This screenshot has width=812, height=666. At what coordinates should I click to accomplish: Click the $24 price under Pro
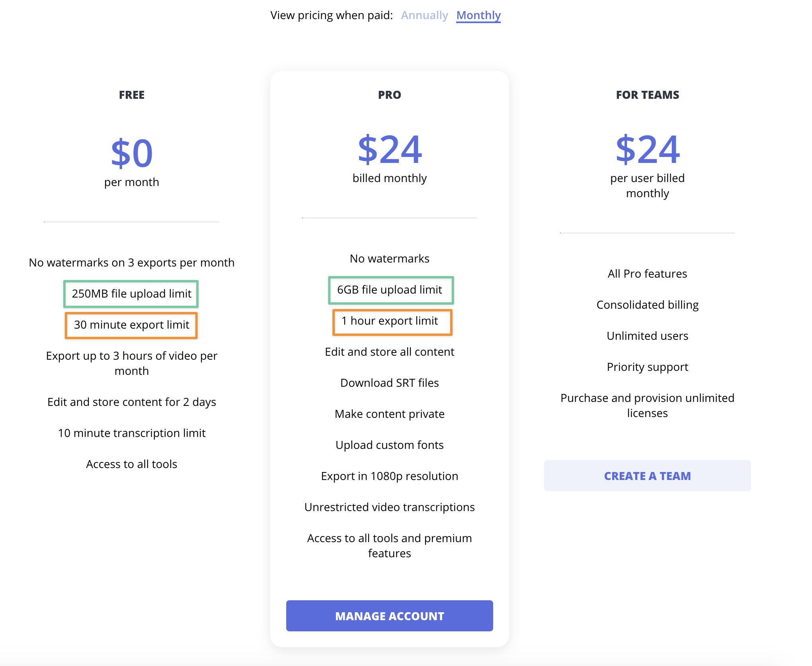coord(389,149)
